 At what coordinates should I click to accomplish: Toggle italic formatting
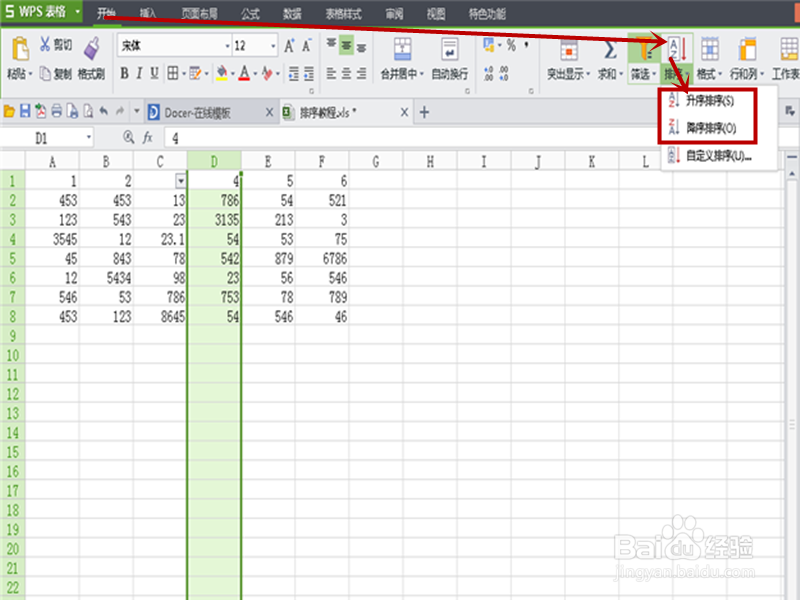point(139,72)
